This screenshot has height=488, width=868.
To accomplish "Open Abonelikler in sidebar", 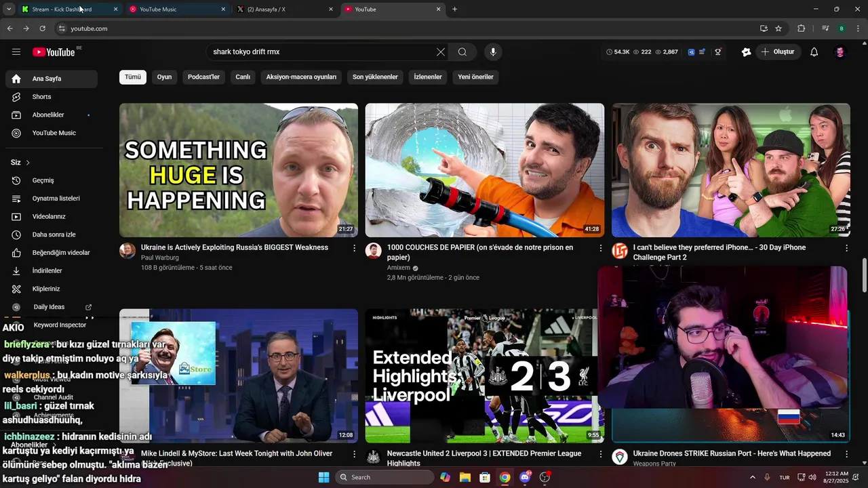I will click(x=52, y=115).
